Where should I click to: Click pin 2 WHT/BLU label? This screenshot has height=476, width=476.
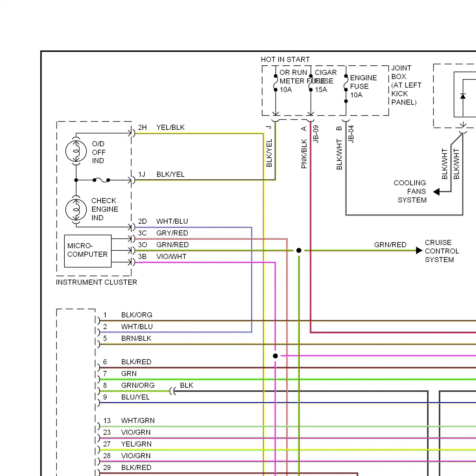point(128,327)
